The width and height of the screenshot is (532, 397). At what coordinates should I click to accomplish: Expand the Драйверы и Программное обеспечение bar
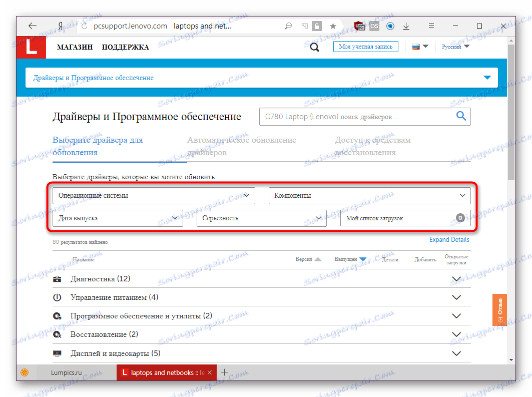[x=262, y=78]
